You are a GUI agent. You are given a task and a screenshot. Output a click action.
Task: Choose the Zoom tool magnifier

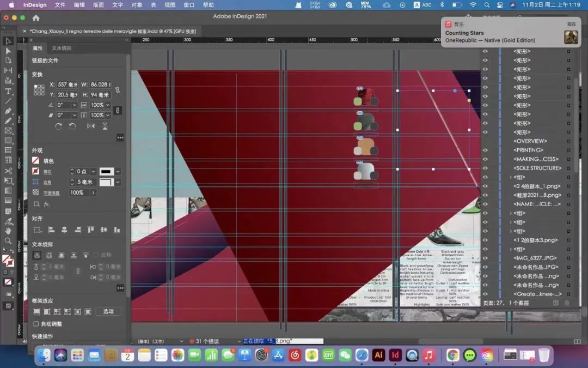click(8, 240)
